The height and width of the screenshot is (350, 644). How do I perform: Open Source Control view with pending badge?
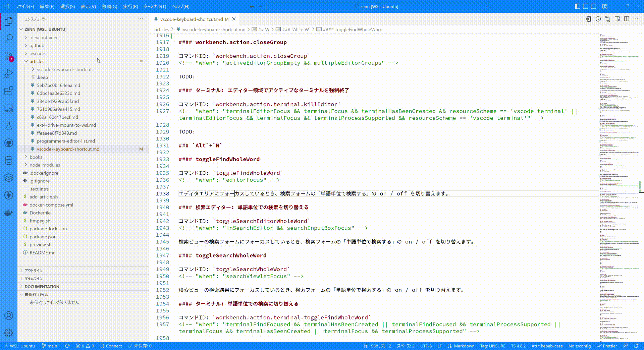9,56
